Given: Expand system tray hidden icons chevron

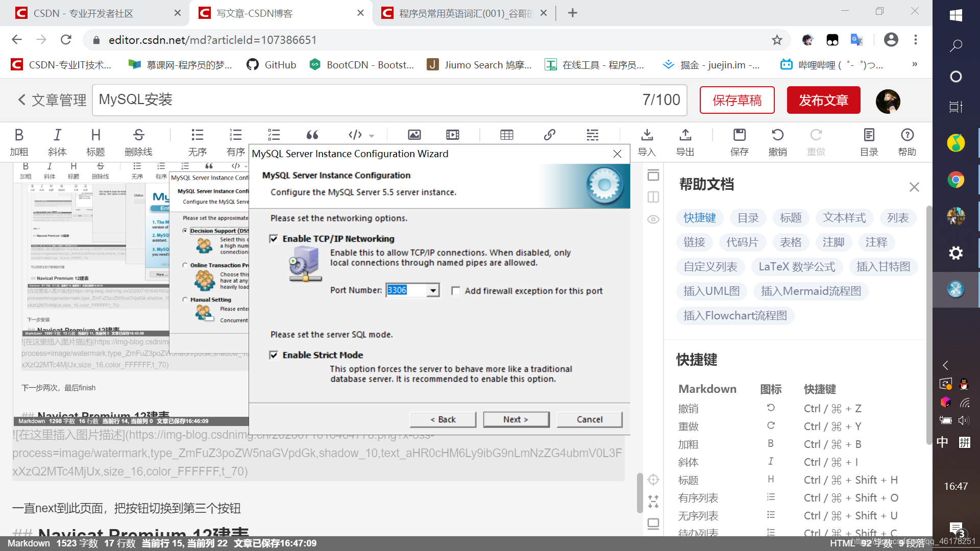Looking at the screenshot, I should 945,365.
